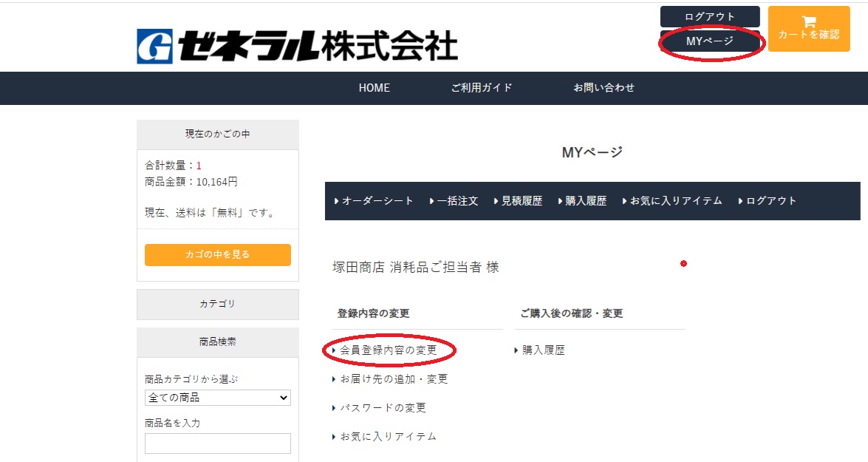This screenshot has height=462, width=868.
Task: Select 一括注文 in MY page menu
Action: 457,201
